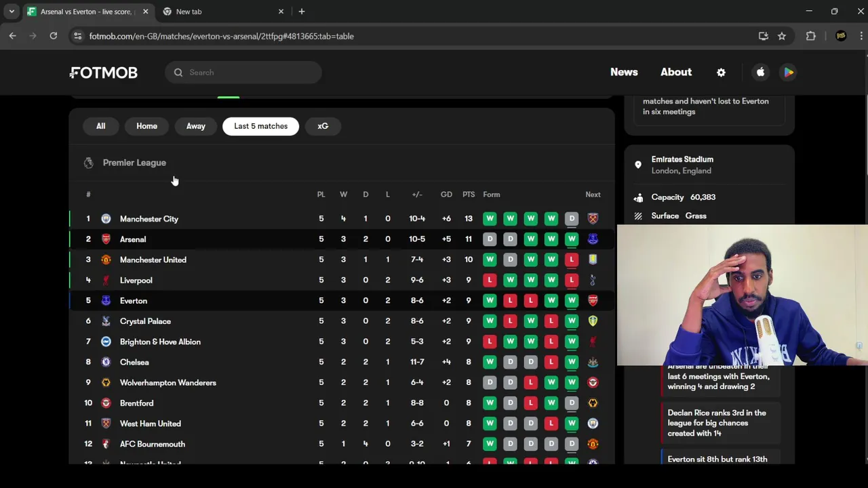868x488 pixels.
Task: Click the Form column header
Action: (492, 195)
